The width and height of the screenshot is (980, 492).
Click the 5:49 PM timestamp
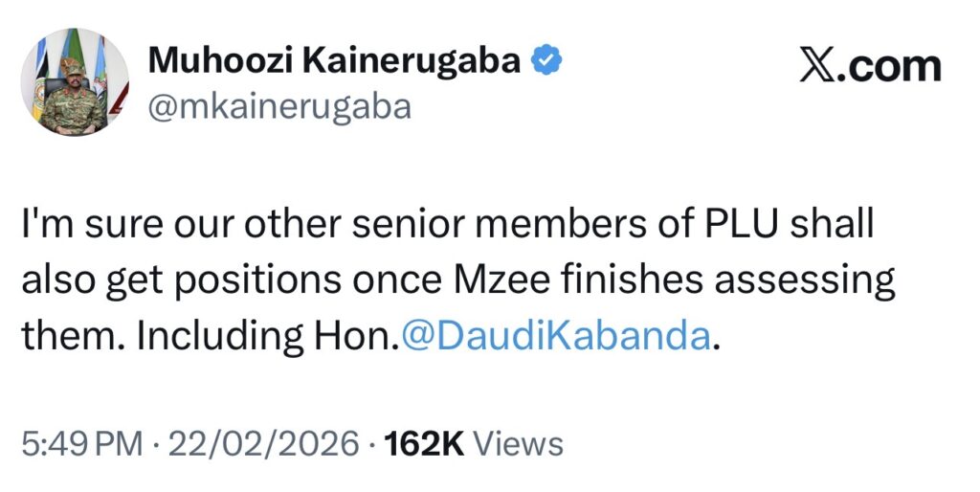coord(80,443)
